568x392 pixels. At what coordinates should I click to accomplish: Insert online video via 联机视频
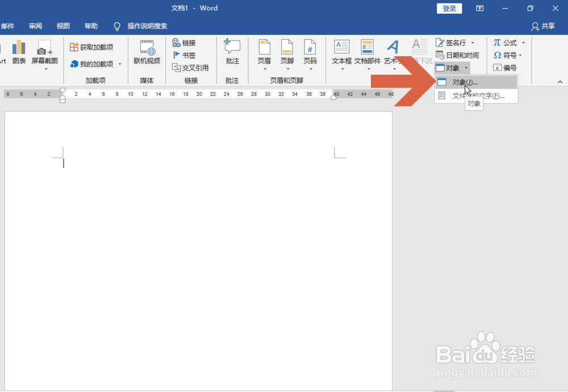[147, 52]
